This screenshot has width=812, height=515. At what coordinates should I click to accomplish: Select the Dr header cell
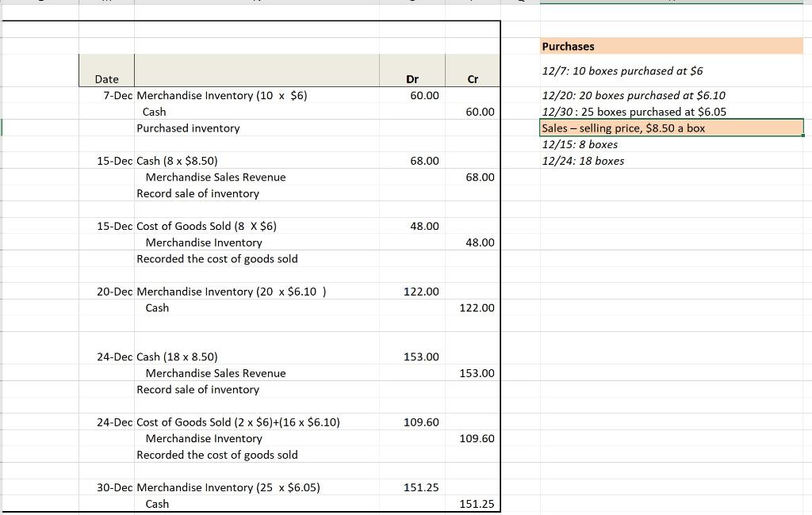tap(411, 79)
